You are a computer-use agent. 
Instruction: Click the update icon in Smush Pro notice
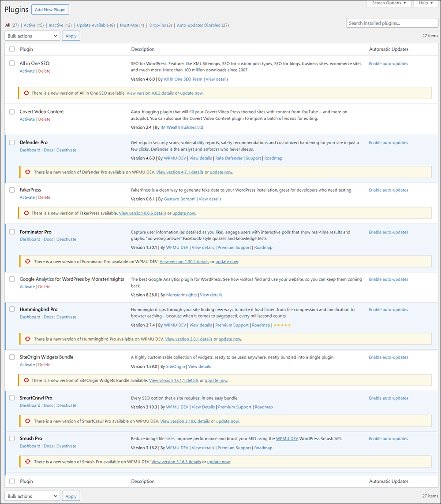coord(28,462)
